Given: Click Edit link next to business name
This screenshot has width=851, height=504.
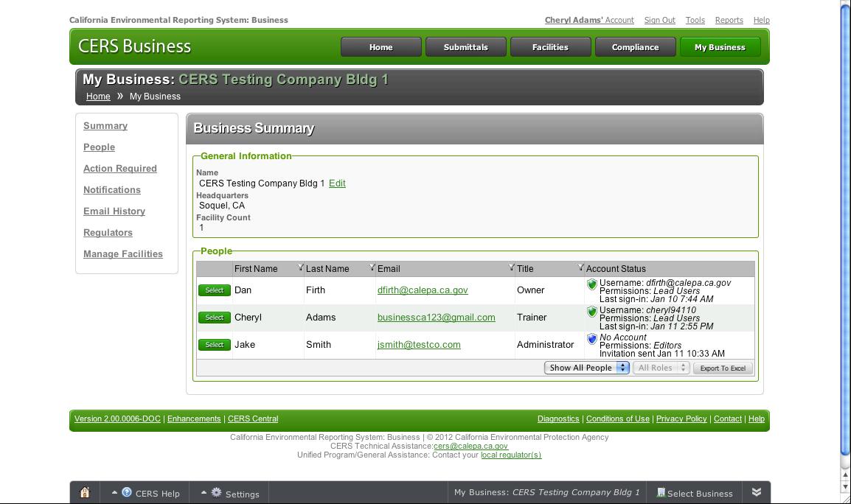Looking at the screenshot, I should coord(337,183).
